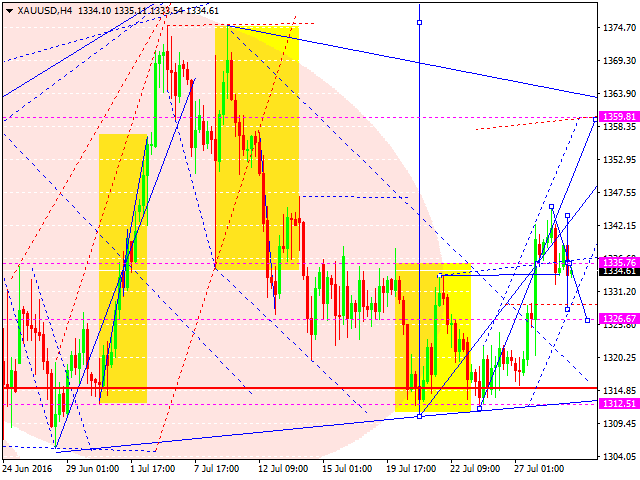Viewport: 640px width, 480px height.
Task: Select the 1320.25 price scale value
Action: click(x=620, y=358)
